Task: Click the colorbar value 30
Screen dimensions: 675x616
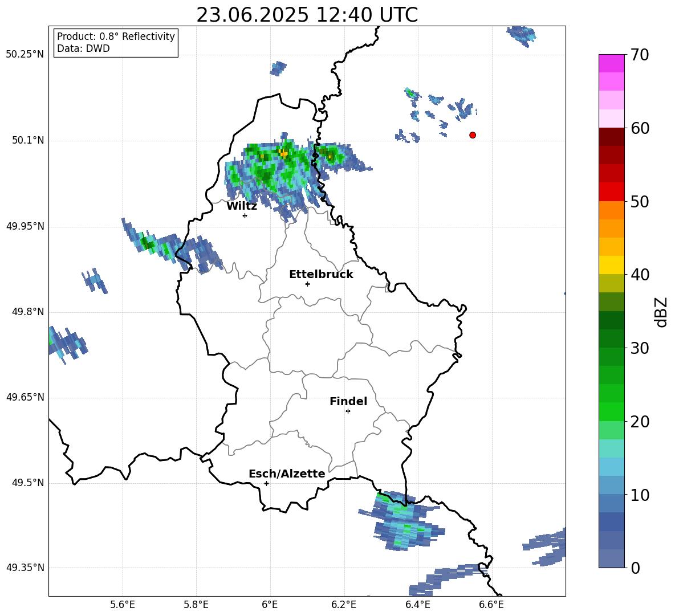Action: tap(640, 348)
